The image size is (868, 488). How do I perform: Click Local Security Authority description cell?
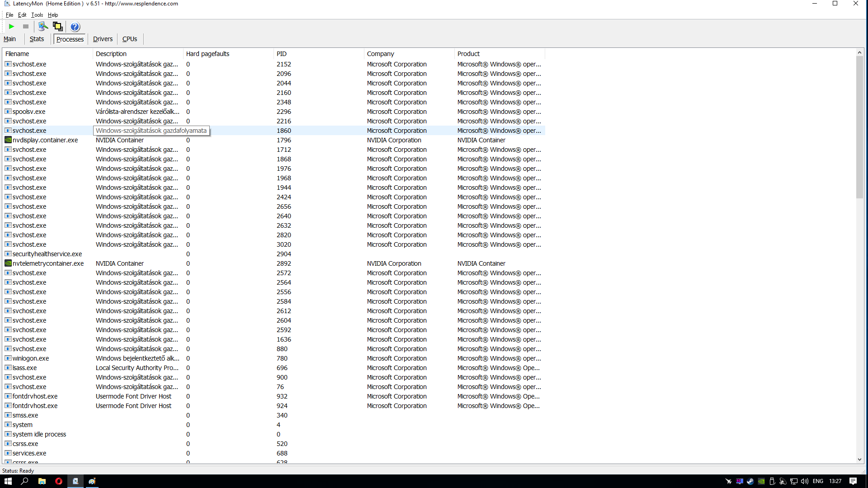click(137, 368)
